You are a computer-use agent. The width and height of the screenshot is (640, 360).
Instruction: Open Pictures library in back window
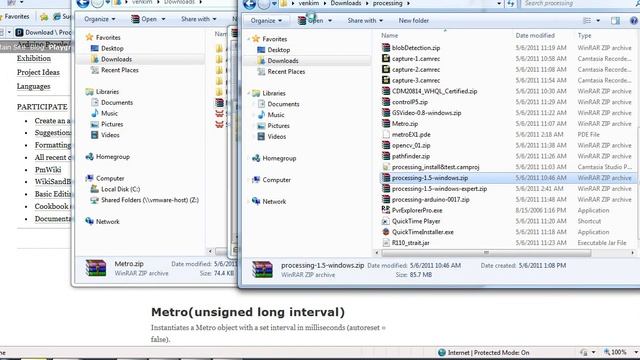coord(112,124)
